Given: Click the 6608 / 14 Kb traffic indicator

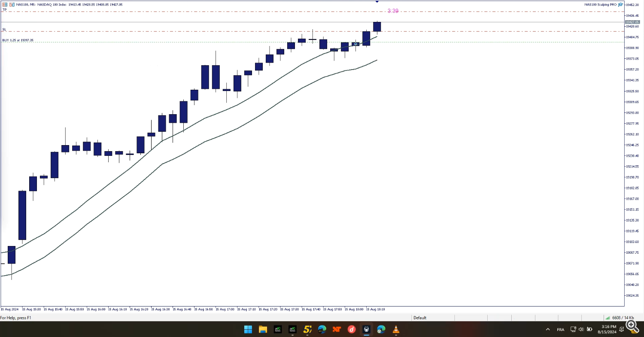Looking at the screenshot, I should click(622, 318).
